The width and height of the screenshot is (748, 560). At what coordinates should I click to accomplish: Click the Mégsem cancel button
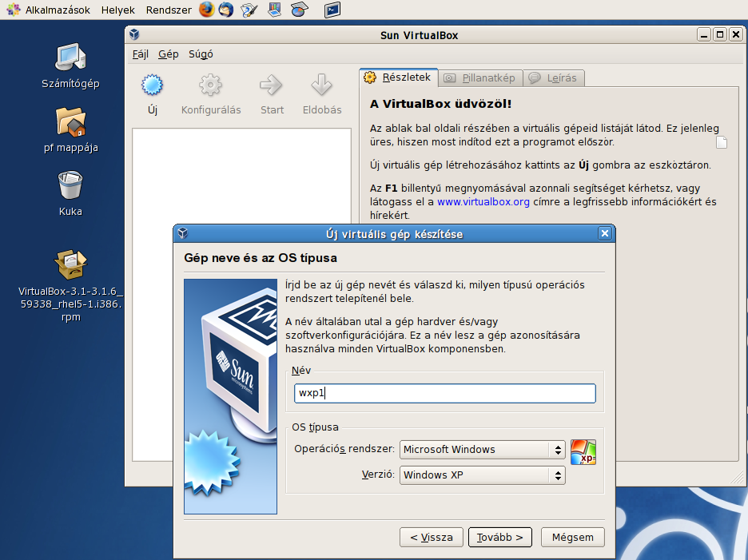[x=572, y=537]
